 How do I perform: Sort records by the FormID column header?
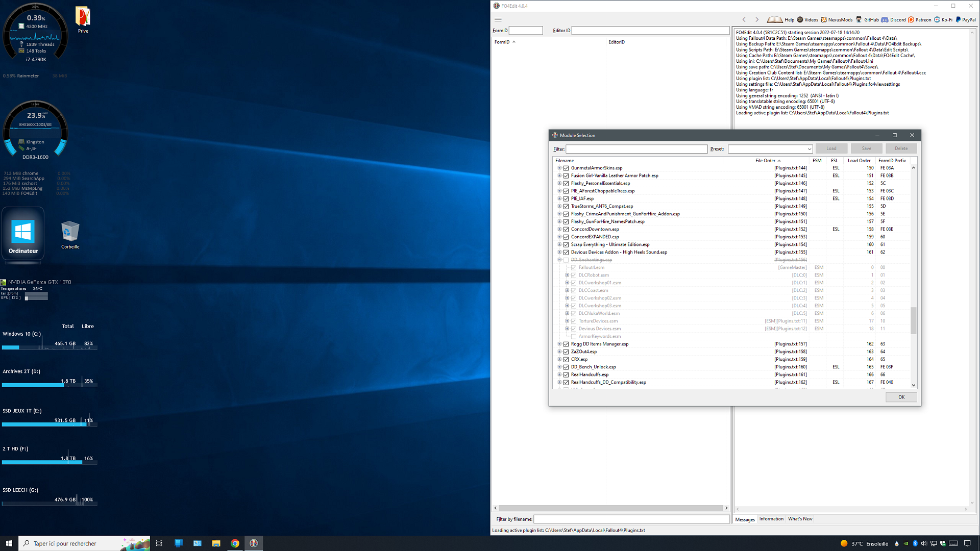(x=549, y=42)
